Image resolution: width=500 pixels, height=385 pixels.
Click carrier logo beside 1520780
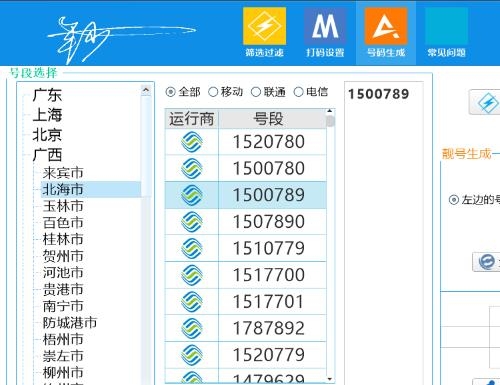[x=192, y=142]
